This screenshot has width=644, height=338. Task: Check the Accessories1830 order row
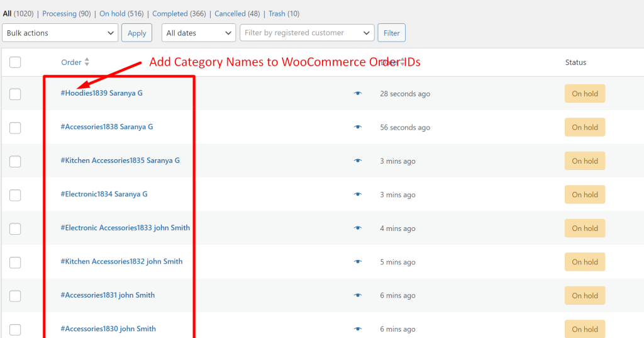point(15,330)
